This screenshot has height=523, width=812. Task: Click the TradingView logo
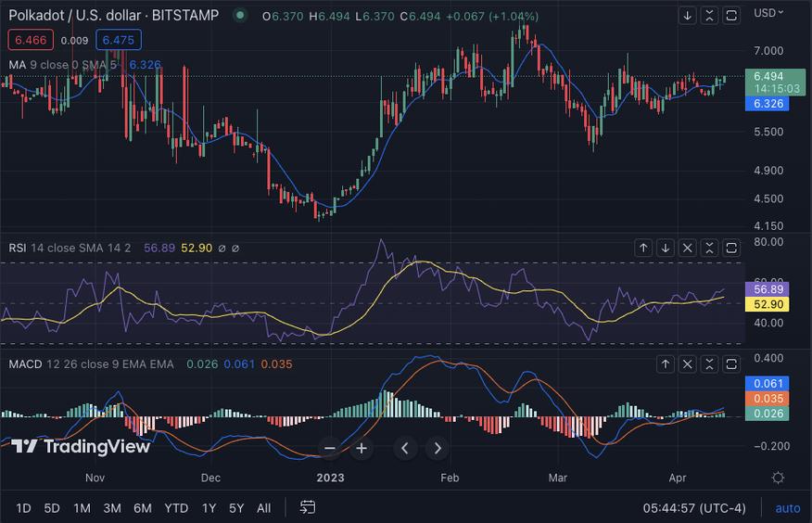81,446
